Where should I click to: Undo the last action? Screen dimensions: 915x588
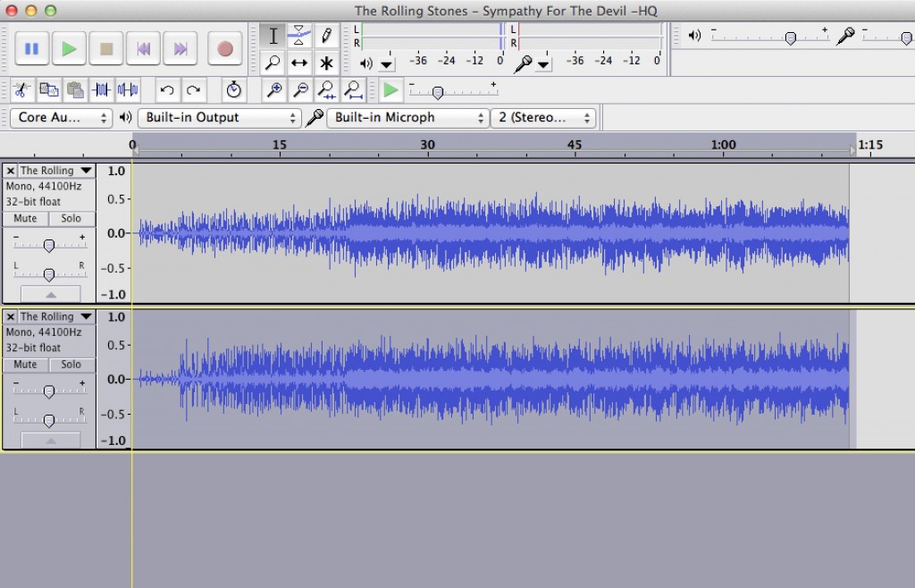pyautogui.click(x=167, y=90)
